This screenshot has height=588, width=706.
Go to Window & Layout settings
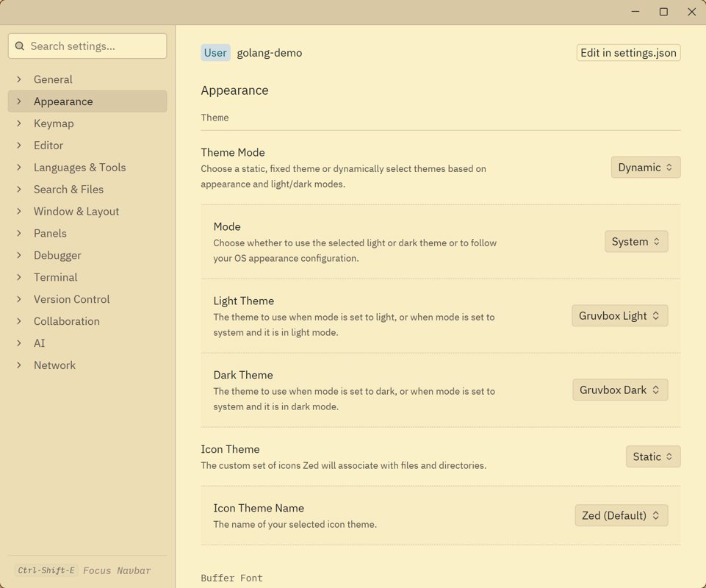[76, 212]
